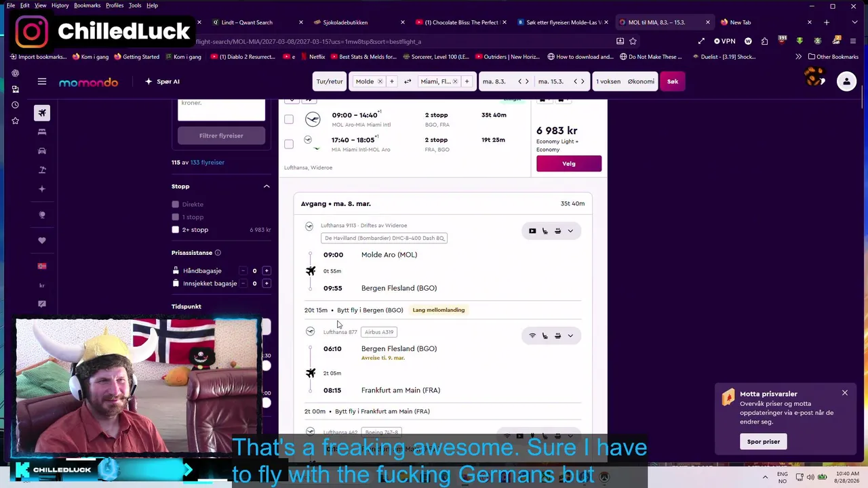The height and width of the screenshot is (488, 868).
Task: Click Velg for the 6 983 kr flight
Action: pos(569,163)
